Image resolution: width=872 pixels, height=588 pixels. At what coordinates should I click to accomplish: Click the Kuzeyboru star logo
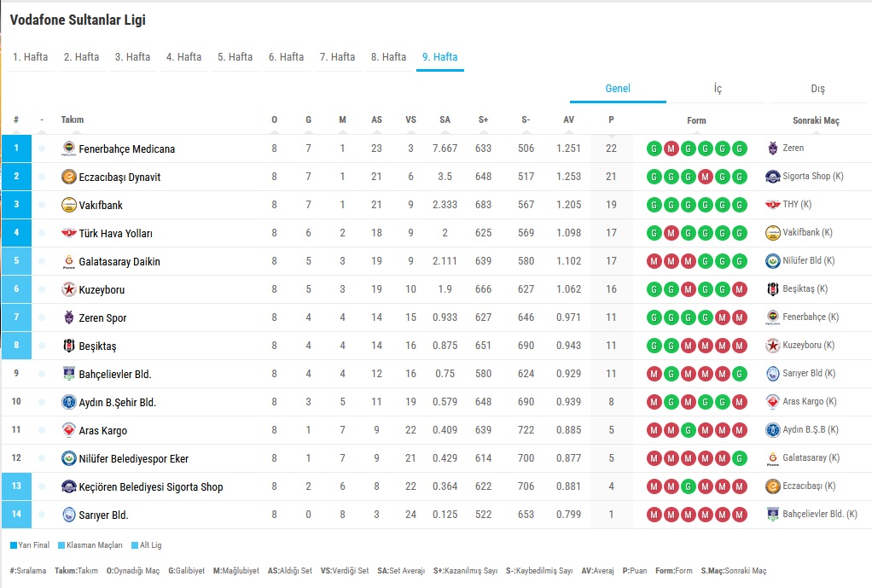point(68,289)
